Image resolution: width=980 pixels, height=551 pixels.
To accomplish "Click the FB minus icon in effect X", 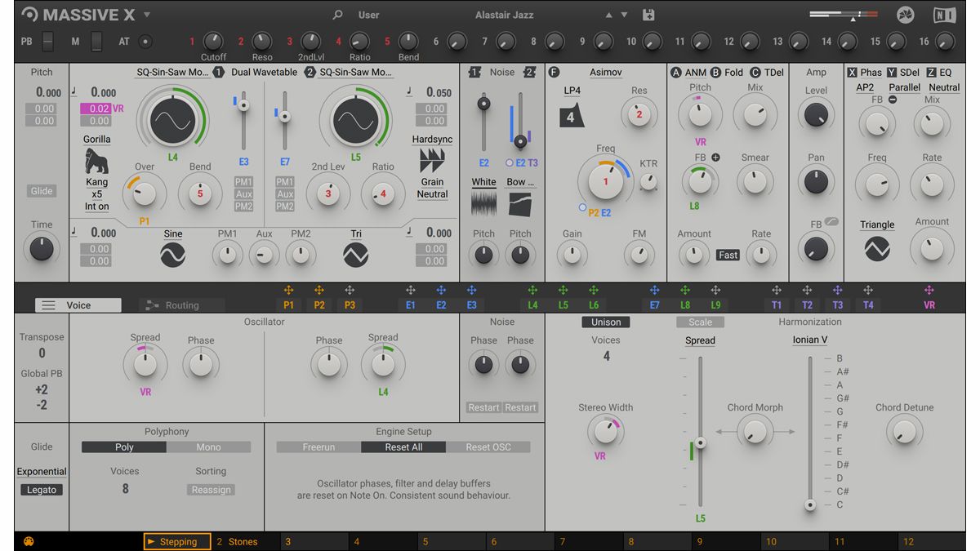I will pos(893,100).
